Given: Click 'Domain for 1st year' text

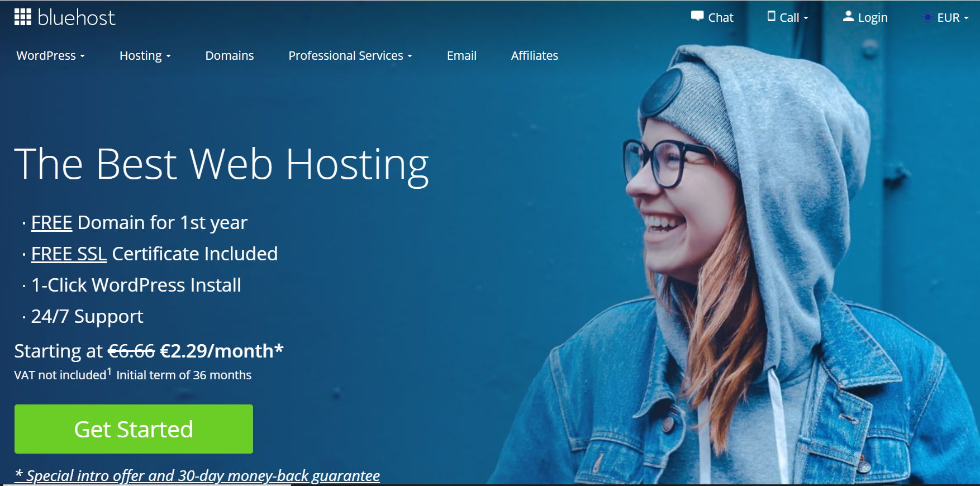Looking at the screenshot, I should (x=163, y=223).
